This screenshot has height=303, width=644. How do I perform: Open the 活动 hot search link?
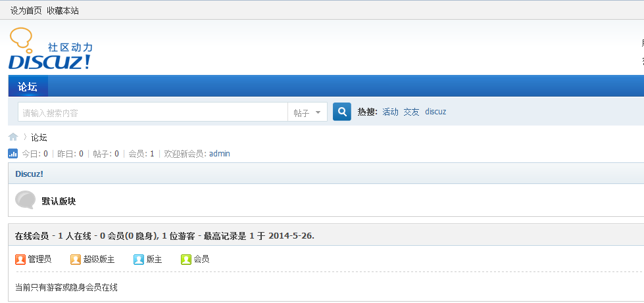390,112
